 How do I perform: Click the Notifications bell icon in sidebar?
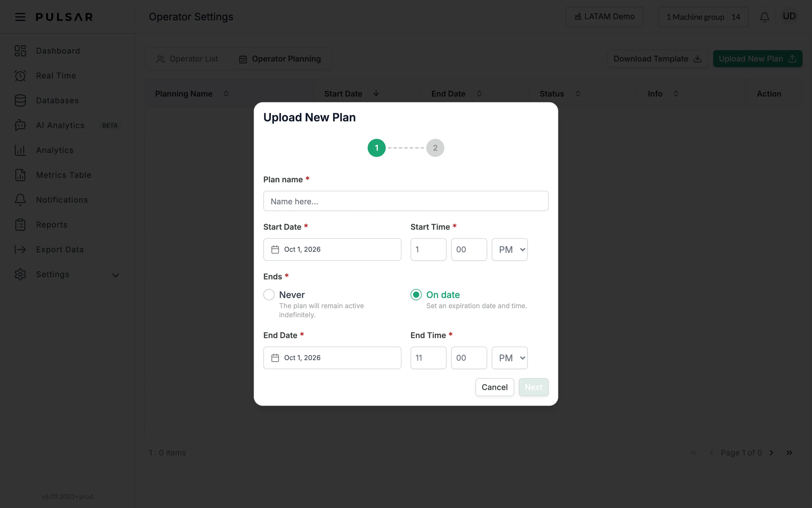tap(20, 200)
